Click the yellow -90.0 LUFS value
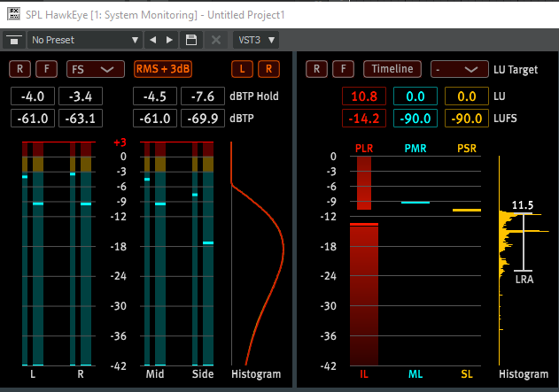This screenshot has width=559, height=392. click(467, 119)
